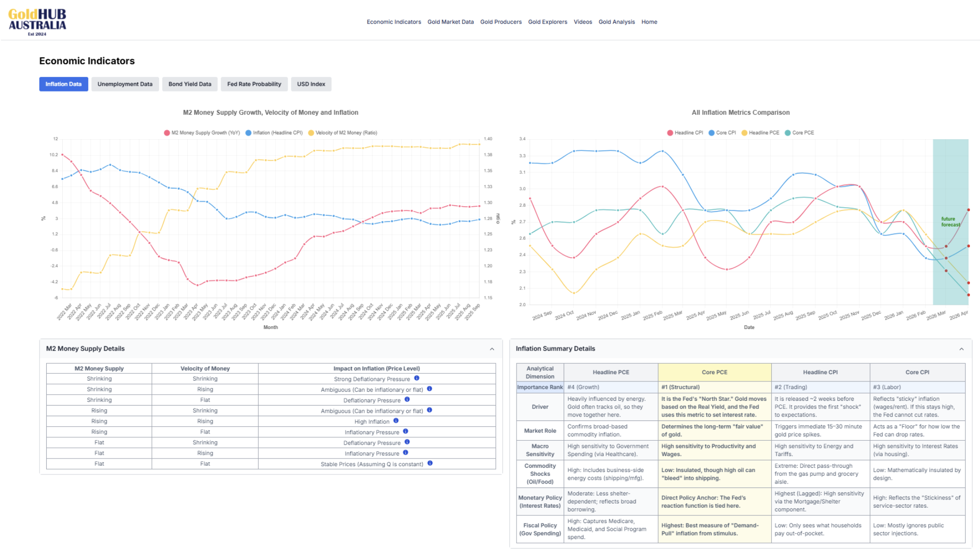Collapse the Inflation Summary Details panel
The image size is (980, 552).
click(961, 349)
